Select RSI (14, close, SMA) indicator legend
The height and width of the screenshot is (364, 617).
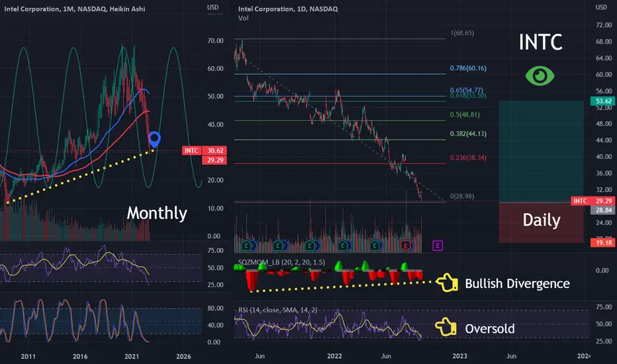click(277, 310)
